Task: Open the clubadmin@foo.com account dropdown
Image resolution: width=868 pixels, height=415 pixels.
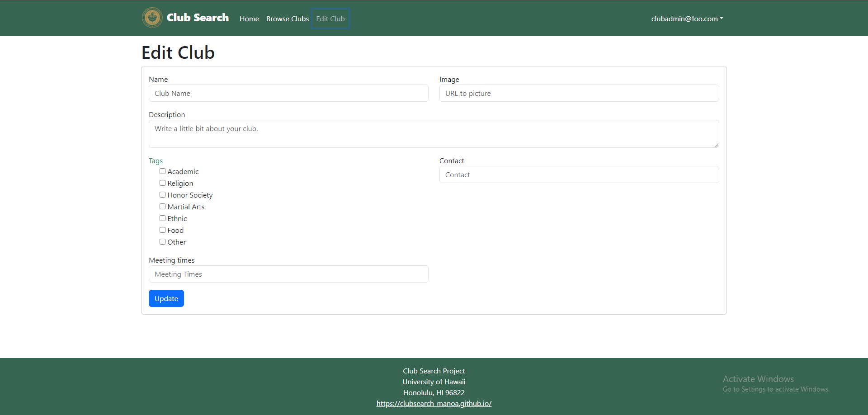Action: pyautogui.click(x=687, y=19)
